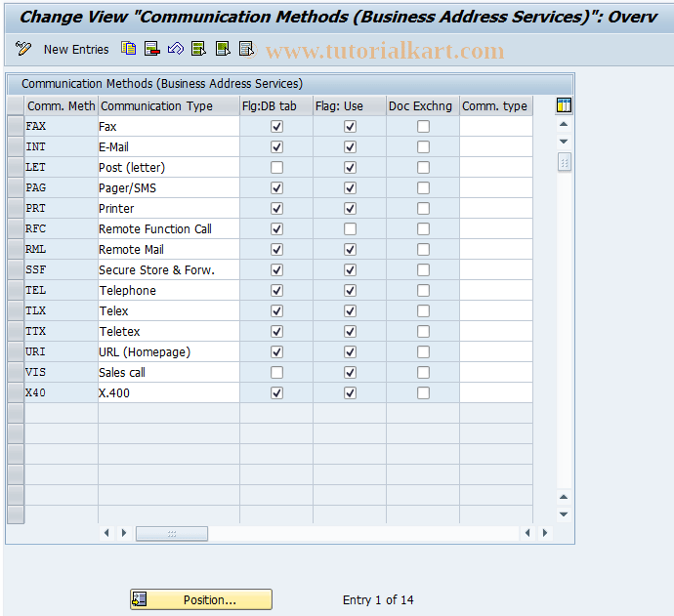The width and height of the screenshot is (674, 616).
Task: Toggle Flag: Use checkbox for SSF
Action: [x=350, y=269]
